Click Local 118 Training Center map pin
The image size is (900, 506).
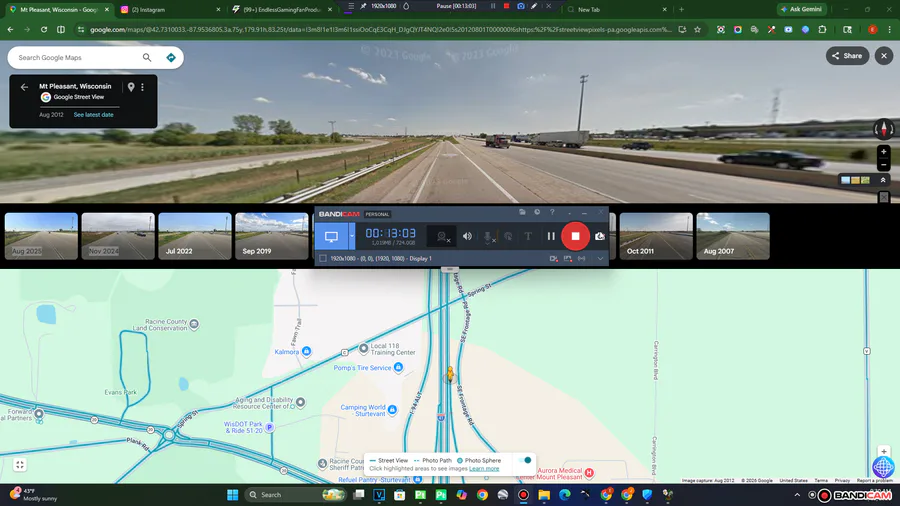(x=363, y=348)
